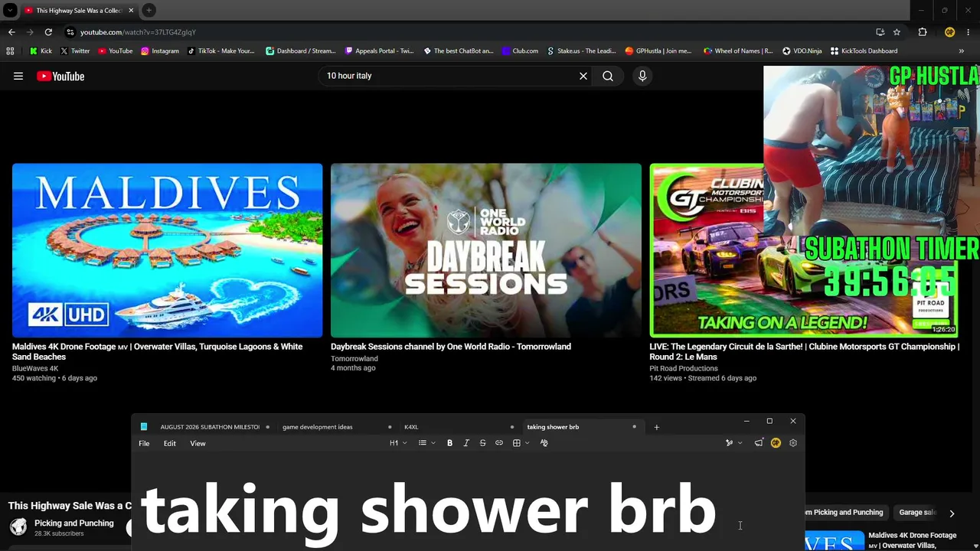Open the Instagram bookmark
Screen dimensions: 980x551
click(159, 51)
